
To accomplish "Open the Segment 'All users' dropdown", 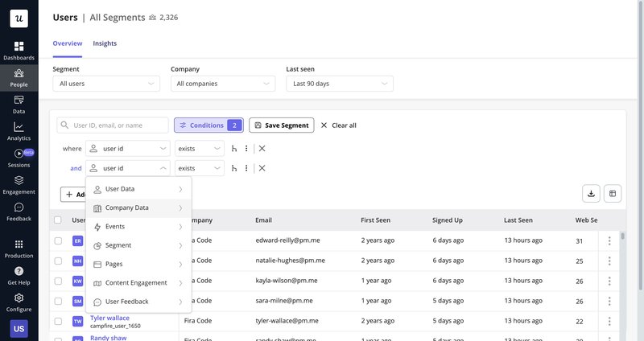I will pos(106,84).
